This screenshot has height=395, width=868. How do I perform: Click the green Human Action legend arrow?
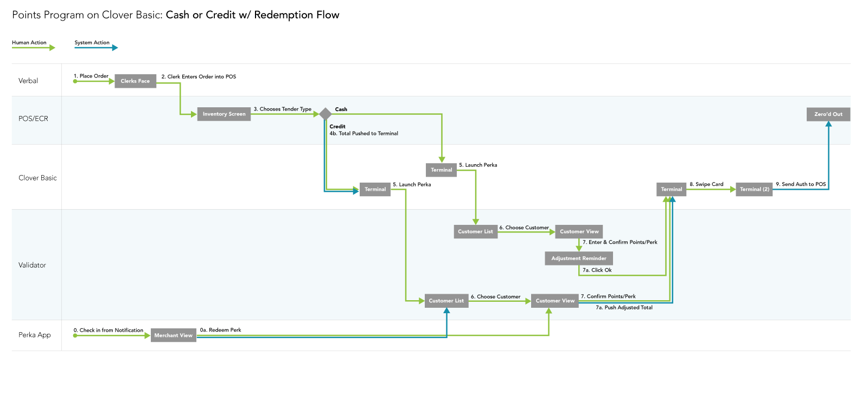coord(34,48)
